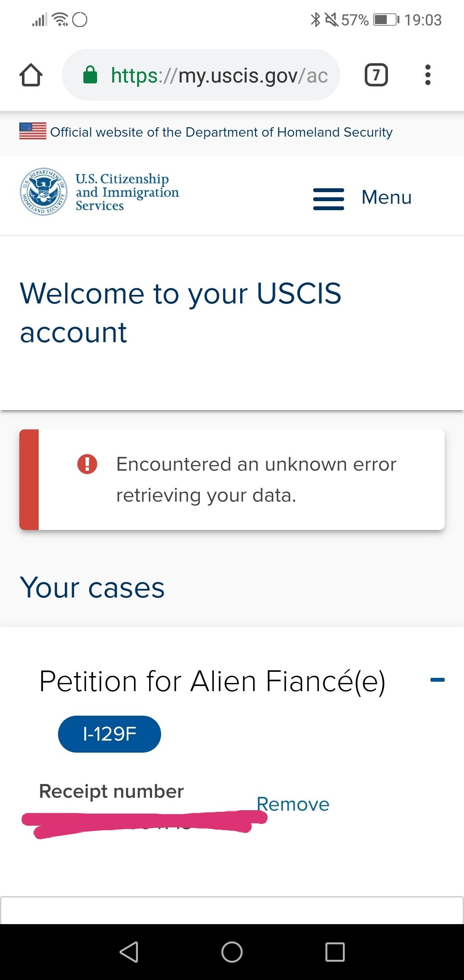Click the Homeland Security seal logo

pos(43,192)
